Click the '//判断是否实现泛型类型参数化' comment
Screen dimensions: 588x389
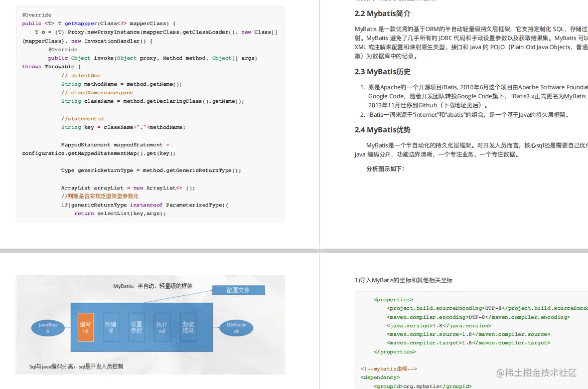(x=100, y=196)
